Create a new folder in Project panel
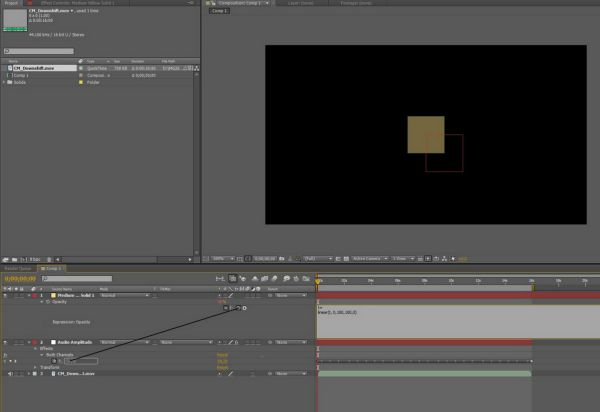 click(14, 259)
